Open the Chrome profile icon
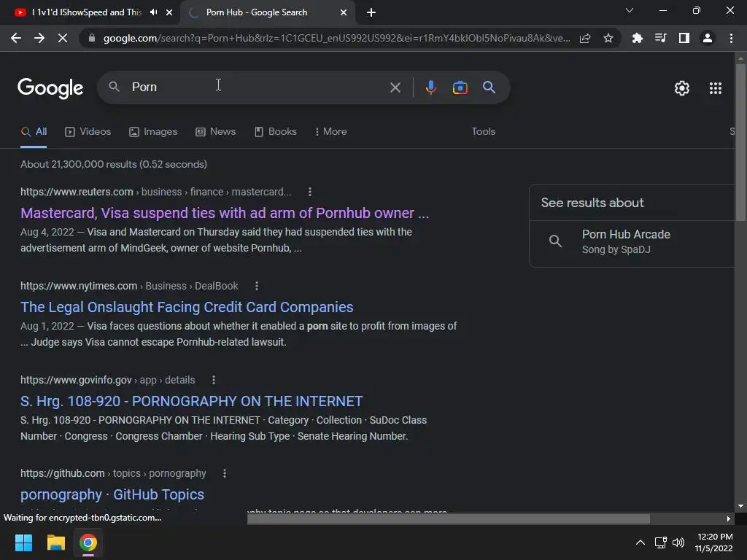Image resolution: width=747 pixels, height=560 pixels. pos(708,38)
